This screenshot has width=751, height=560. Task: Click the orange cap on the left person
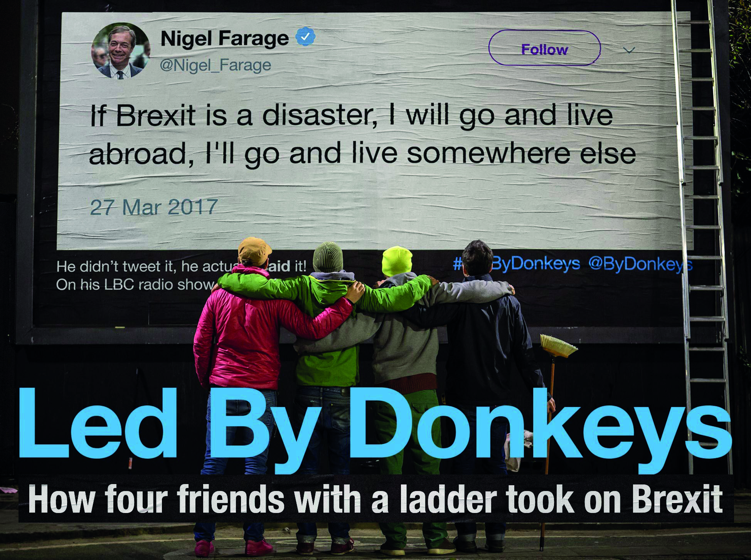point(254,251)
